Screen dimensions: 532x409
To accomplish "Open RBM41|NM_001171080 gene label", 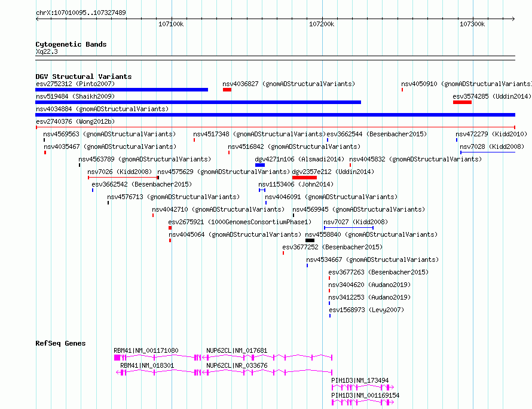I will click(x=146, y=350).
